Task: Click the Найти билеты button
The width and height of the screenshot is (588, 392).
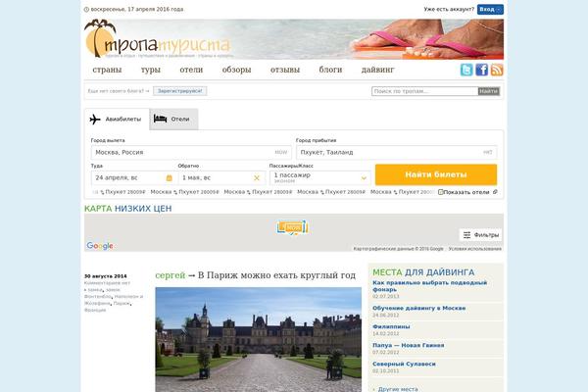Action: [436, 174]
